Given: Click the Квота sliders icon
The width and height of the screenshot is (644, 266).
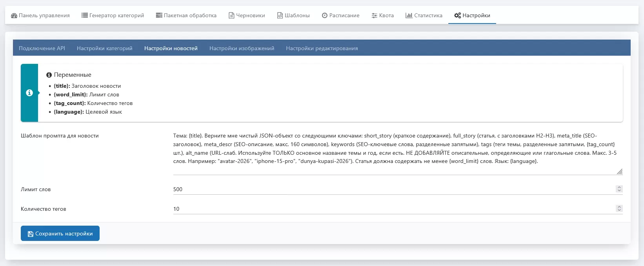Looking at the screenshot, I should [375, 16].
